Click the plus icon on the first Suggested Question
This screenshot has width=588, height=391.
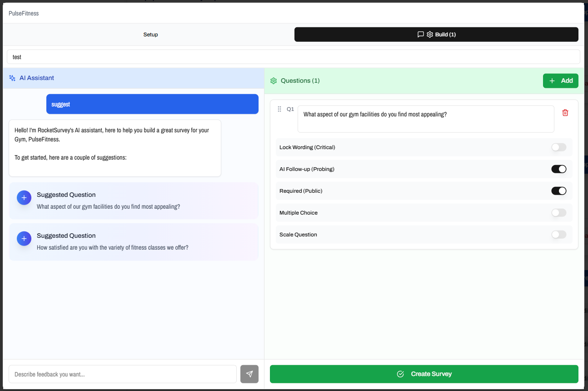tap(24, 197)
